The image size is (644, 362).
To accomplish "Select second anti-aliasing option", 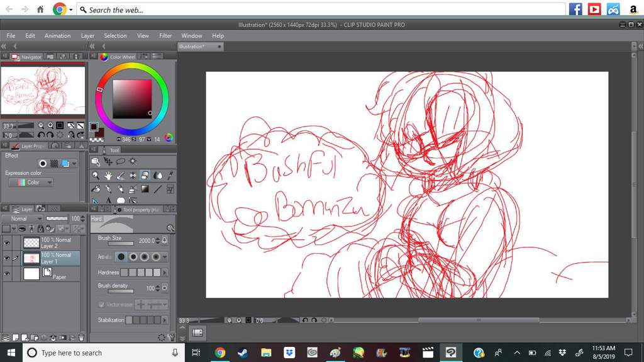I will [x=133, y=257].
